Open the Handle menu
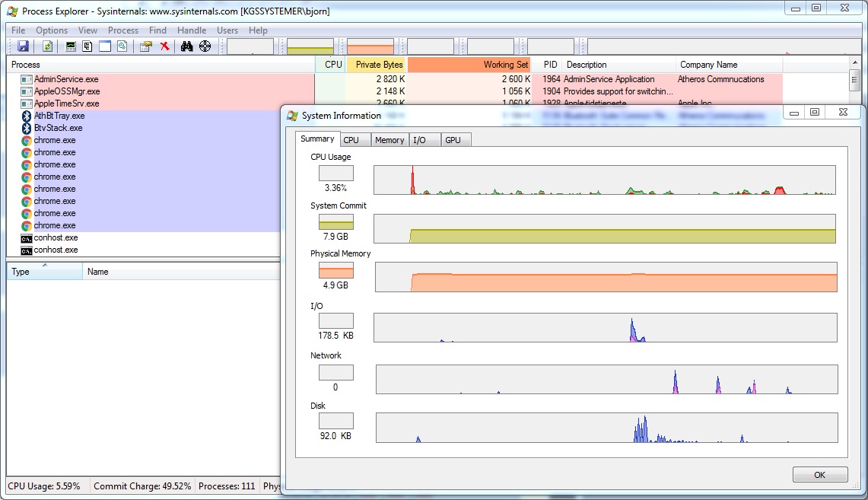868x500 pixels. click(x=192, y=30)
